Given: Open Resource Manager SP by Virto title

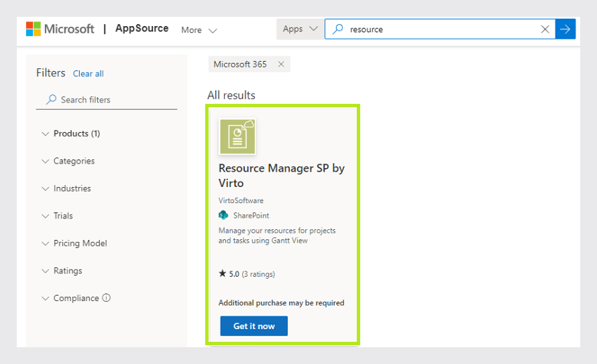Looking at the screenshot, I should (281, 176).
